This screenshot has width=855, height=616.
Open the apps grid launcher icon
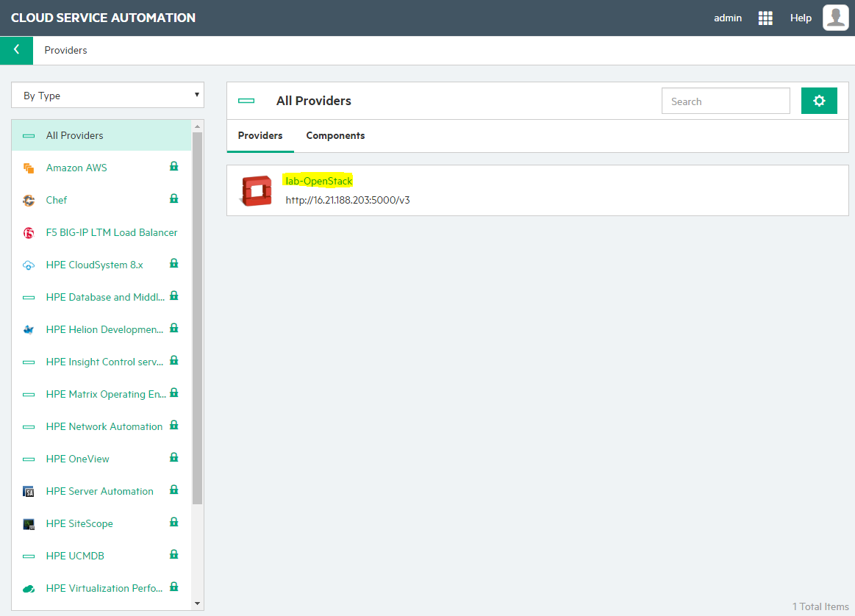pyautogui.click(x=765, y=18)
